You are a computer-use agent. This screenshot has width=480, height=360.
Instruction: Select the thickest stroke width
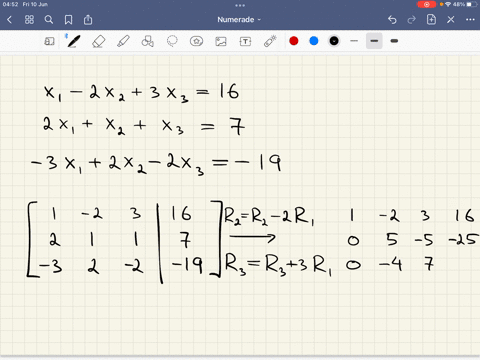tap(394, 41)
